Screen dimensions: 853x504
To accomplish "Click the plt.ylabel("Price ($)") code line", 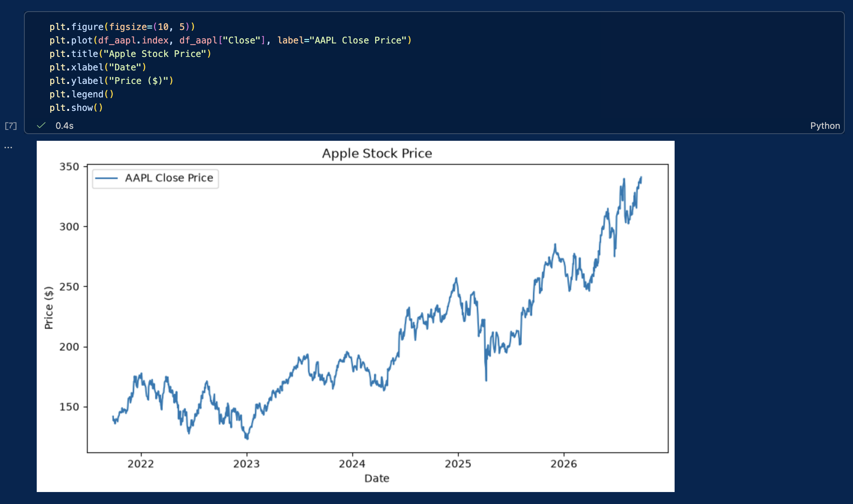I will tap(111, 81).
